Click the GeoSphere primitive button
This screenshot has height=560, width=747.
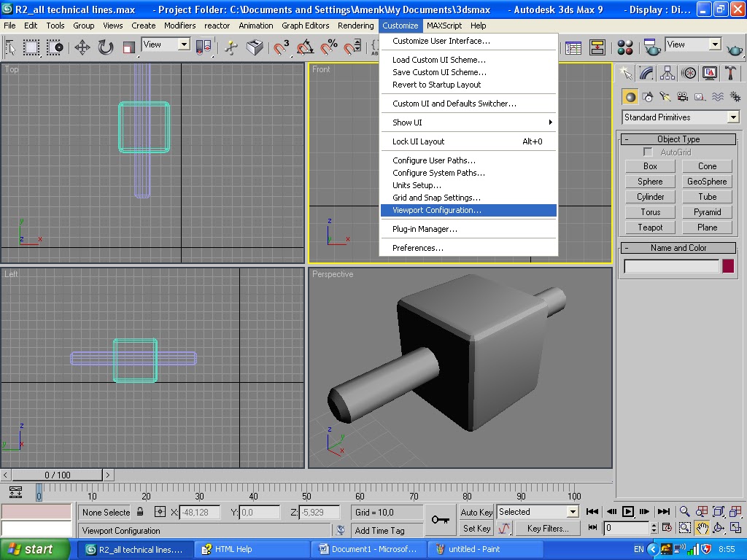pyautogui.click(x=707, y=182)
